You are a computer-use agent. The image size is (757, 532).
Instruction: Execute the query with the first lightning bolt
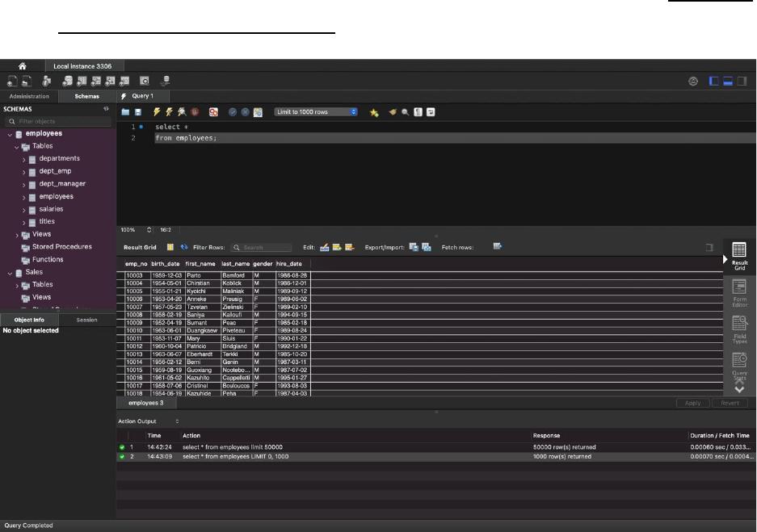click(157, 112)
